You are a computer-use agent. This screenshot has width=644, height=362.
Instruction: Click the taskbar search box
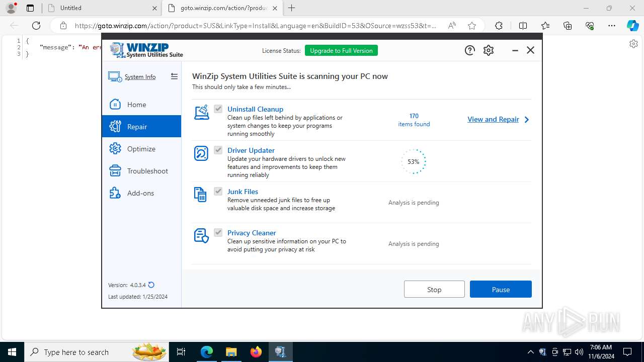97,352
